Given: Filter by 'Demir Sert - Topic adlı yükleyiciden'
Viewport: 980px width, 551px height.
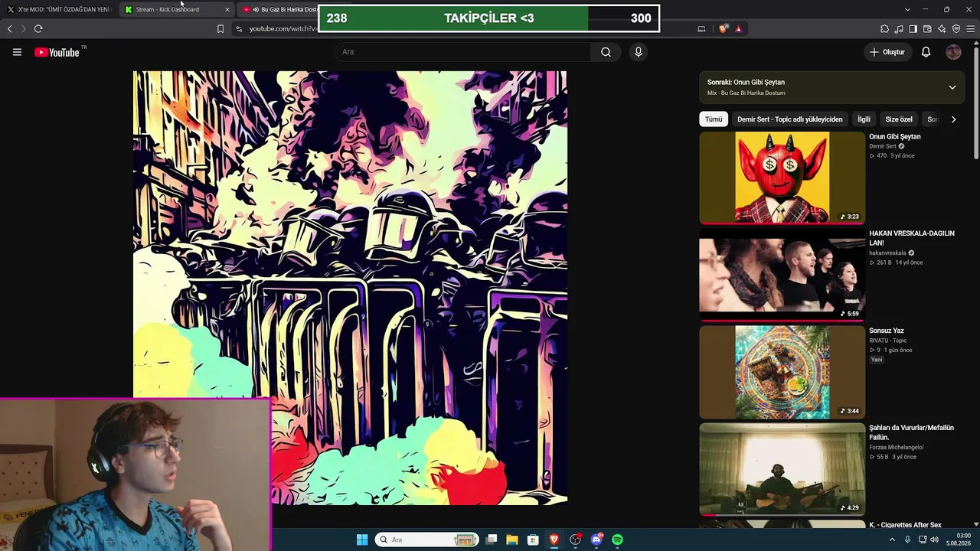Looking at the screenshot, I should point(789,119).
